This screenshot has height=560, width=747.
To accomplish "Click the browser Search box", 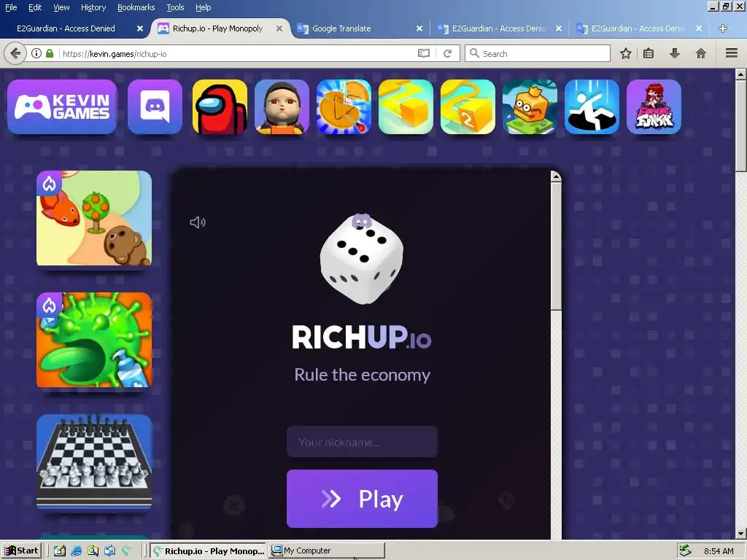I will [x=538, y=53].
